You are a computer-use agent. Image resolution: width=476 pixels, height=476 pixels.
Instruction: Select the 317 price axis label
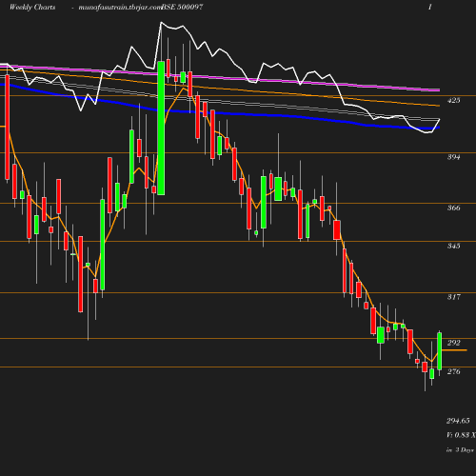pos(453,297)
